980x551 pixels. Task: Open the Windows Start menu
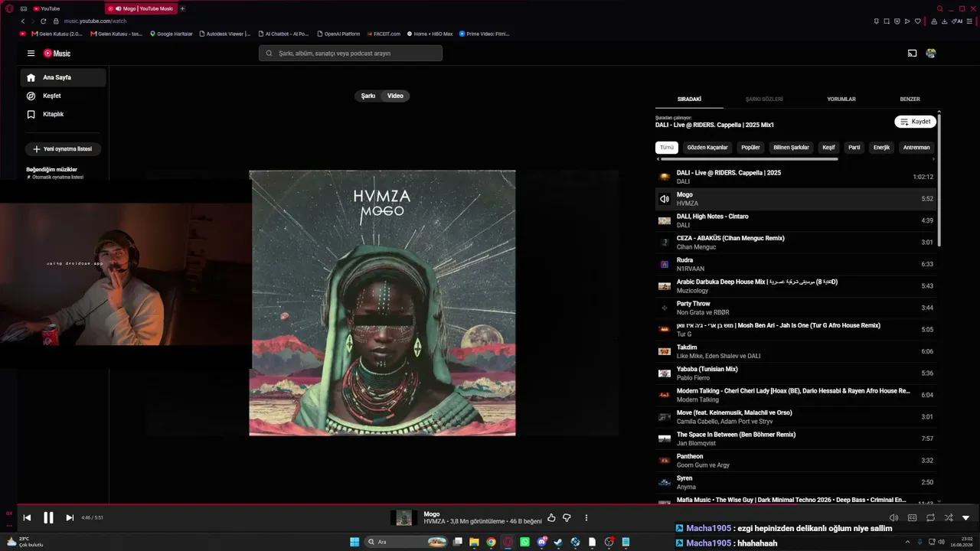(x=354, y=542)
